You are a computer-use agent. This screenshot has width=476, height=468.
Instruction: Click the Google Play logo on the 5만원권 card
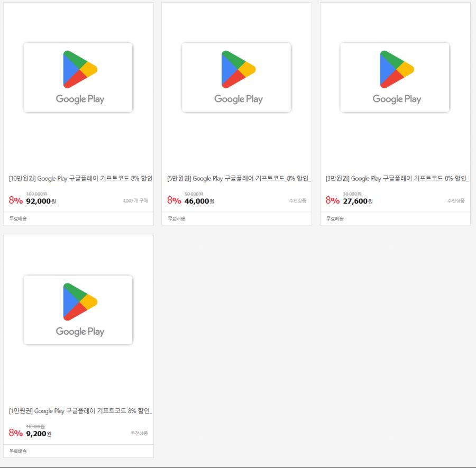point(236,77)
